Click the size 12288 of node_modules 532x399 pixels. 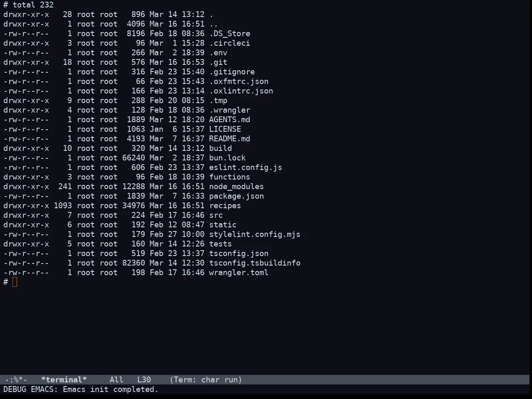[x=133, y=187]
